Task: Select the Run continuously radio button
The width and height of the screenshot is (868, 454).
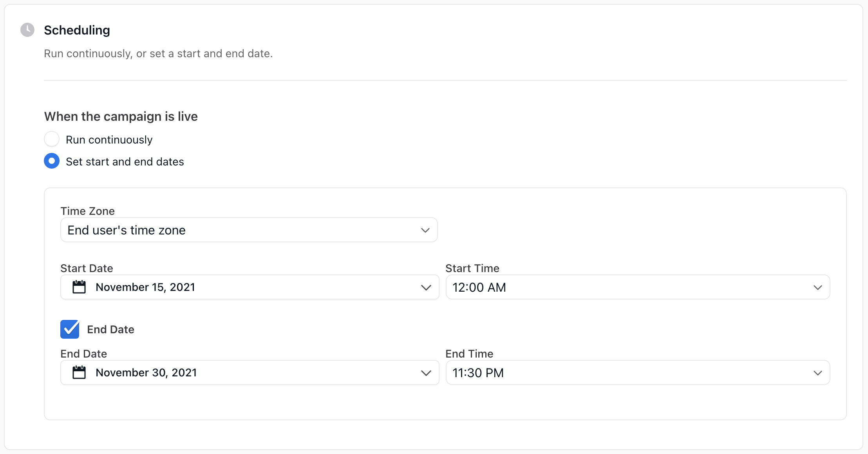Action: (52, 139)
